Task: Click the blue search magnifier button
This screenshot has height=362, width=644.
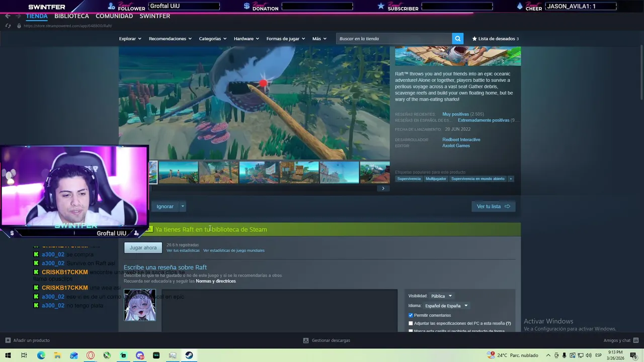Action: 457,39
